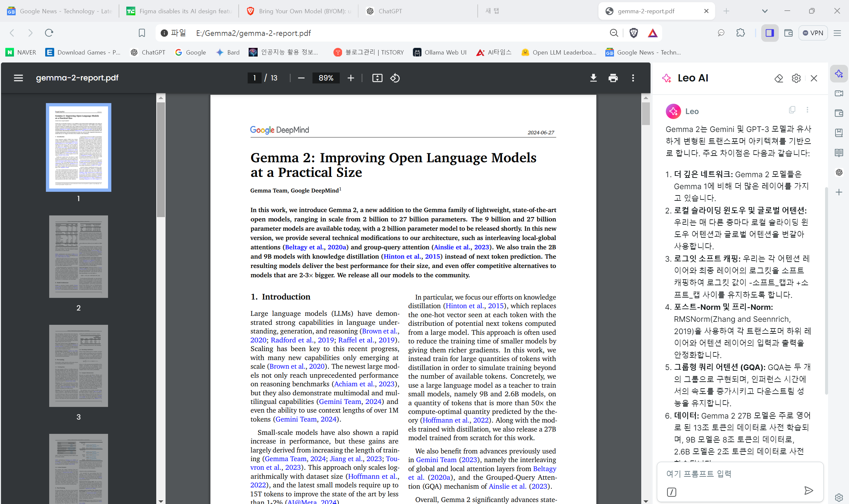Expand the tab search dropdown arrow
Viewport: 849px width, 504px height.
[x=765, y=11]
